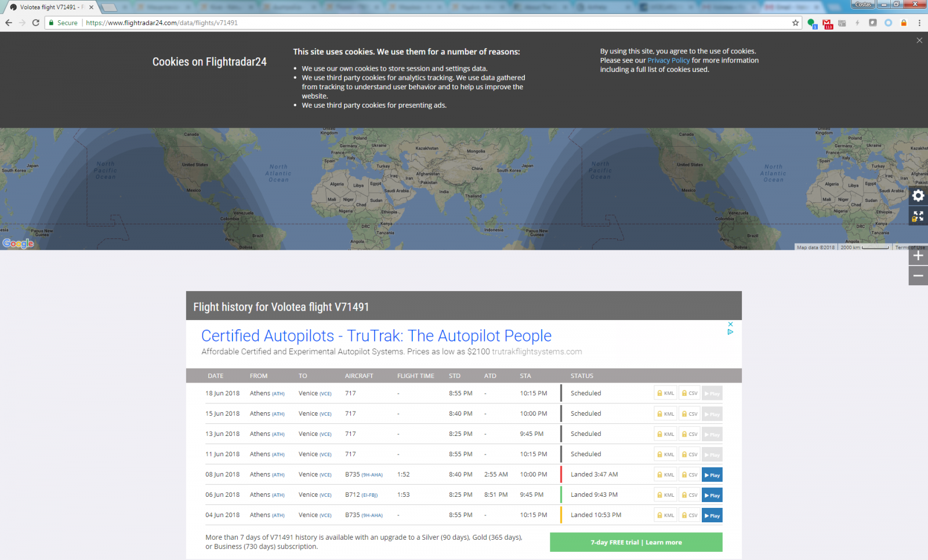
Task: Click the 2:55 AM ATD cell
Action: tap(496, 474)
